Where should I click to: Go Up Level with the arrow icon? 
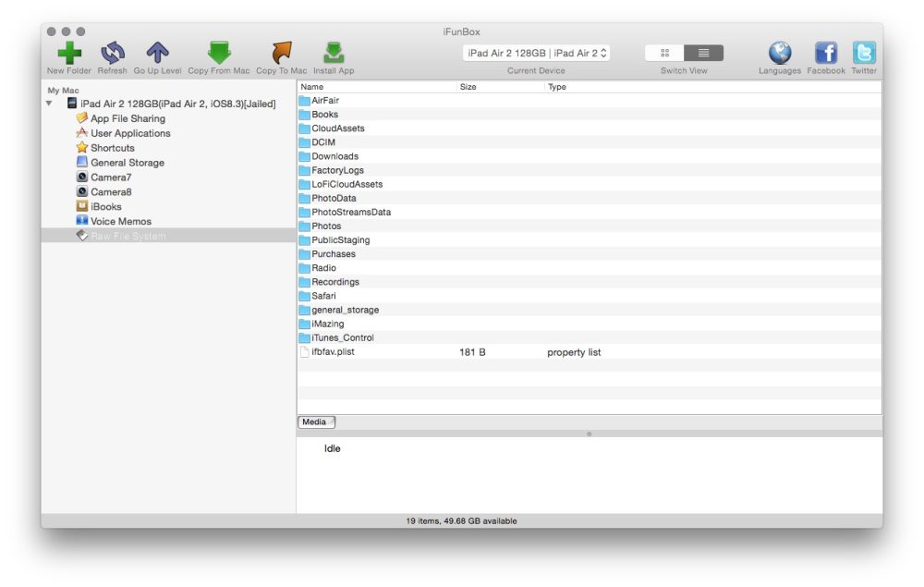(157, 53)
